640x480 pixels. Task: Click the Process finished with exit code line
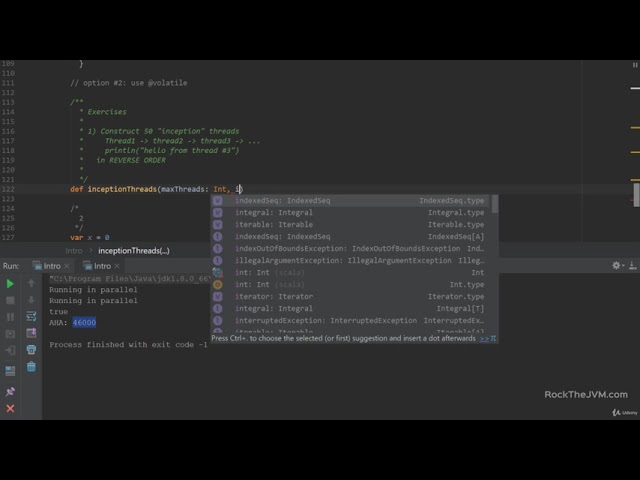click(128, 344)
